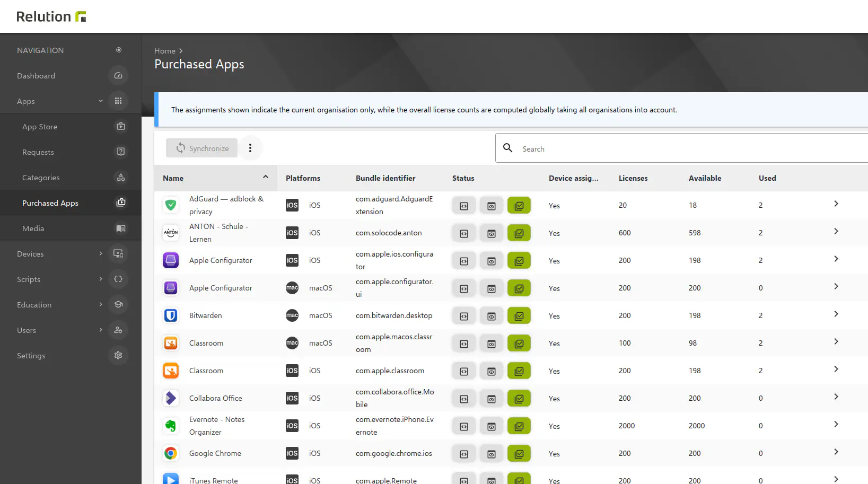Click the Home breadcrumb link
The height and width of the screenshot is (484, 868).
[x=164, y=51]
